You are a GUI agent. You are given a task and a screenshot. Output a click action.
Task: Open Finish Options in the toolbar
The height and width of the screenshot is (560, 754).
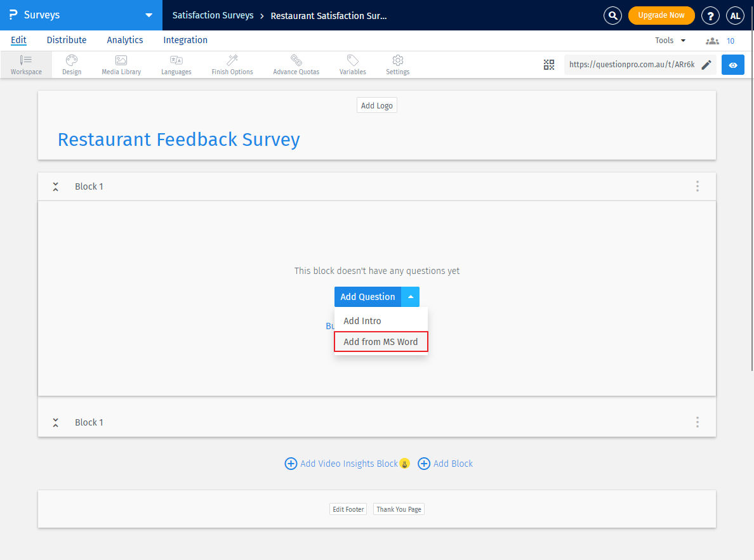coord(232,63)
